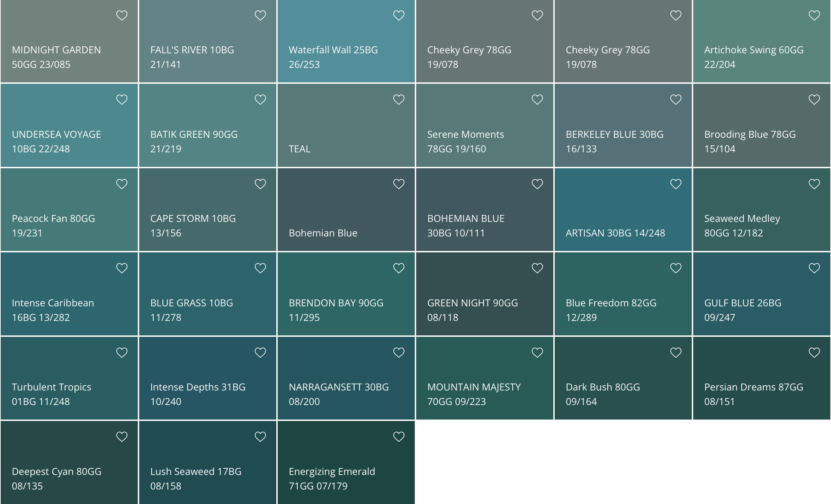Viewport: 831px width, 504px height.
Task: Pick Gulf Blue 26BG 09/247 swatch
Action: [x=762, y=294]
